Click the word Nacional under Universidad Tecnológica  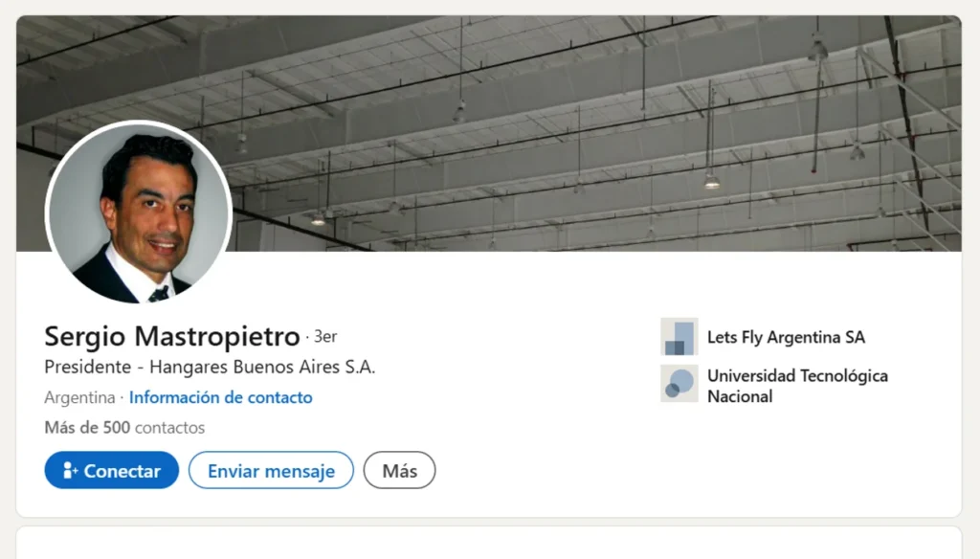click(x=740, y=396)
